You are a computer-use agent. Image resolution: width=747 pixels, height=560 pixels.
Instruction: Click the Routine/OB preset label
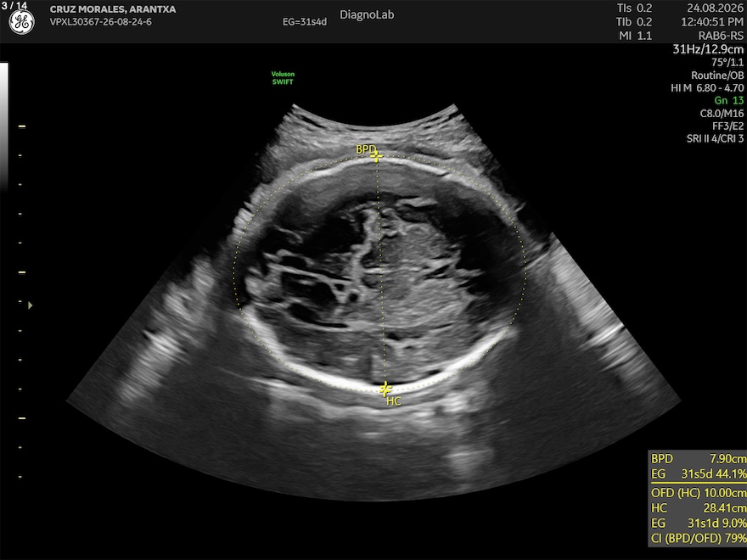coord(717,76)
